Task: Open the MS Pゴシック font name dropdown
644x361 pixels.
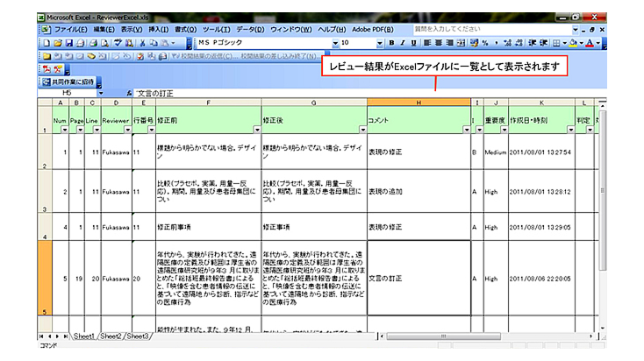Action: [334, 42]
